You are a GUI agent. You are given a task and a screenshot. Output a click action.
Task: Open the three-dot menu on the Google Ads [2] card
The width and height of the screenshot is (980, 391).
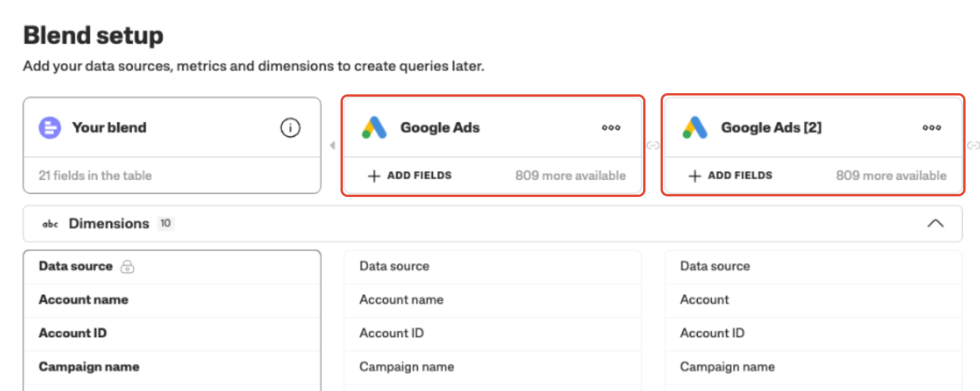click(x=931, y=127)
